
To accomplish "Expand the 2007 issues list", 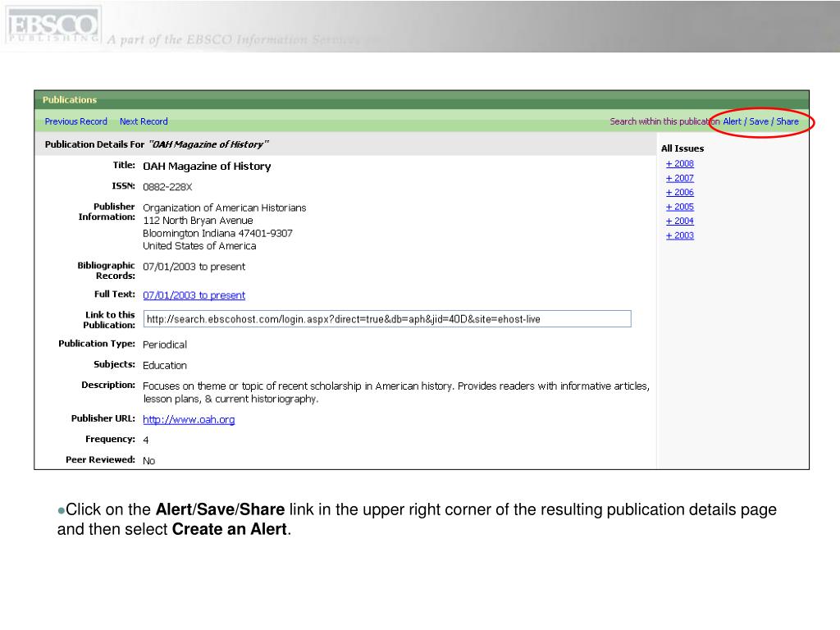I will point(680,178).
